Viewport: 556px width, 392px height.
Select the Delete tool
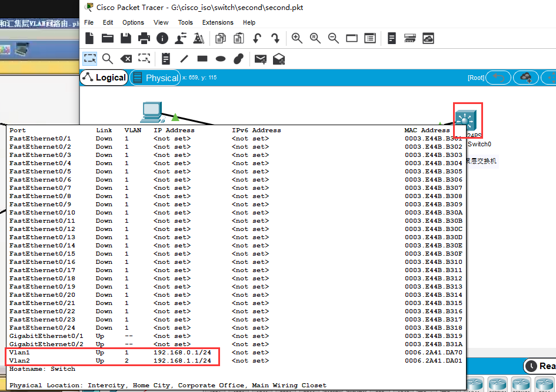point(126,59)
